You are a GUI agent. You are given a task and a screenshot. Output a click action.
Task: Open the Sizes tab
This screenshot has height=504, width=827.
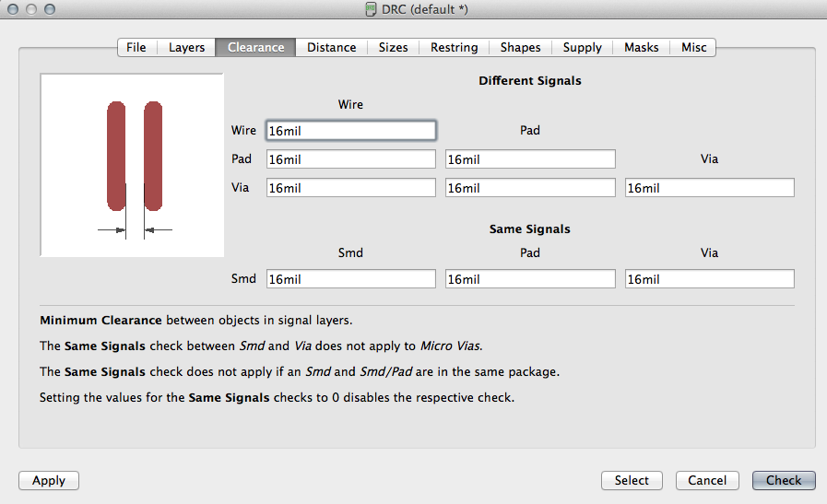(393, 47)
